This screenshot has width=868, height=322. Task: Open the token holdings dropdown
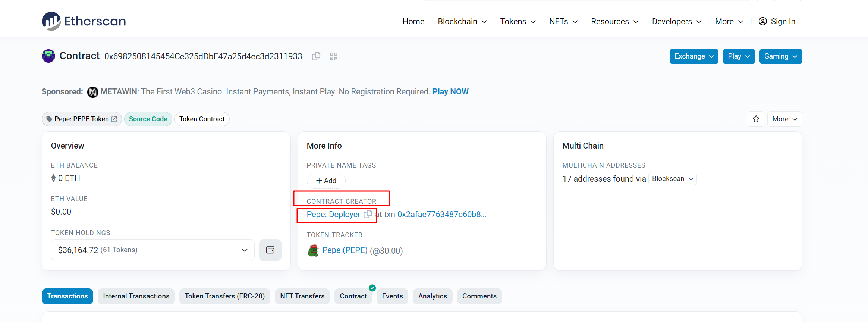click(x=153, y=250)
